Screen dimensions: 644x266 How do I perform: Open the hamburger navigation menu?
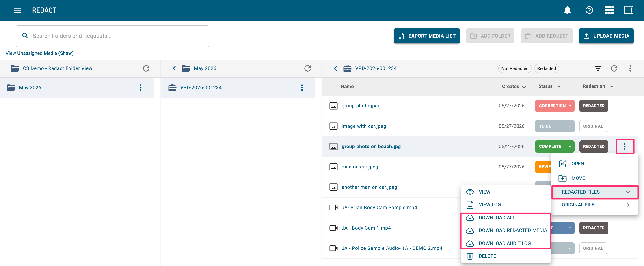tap(17, 10)
